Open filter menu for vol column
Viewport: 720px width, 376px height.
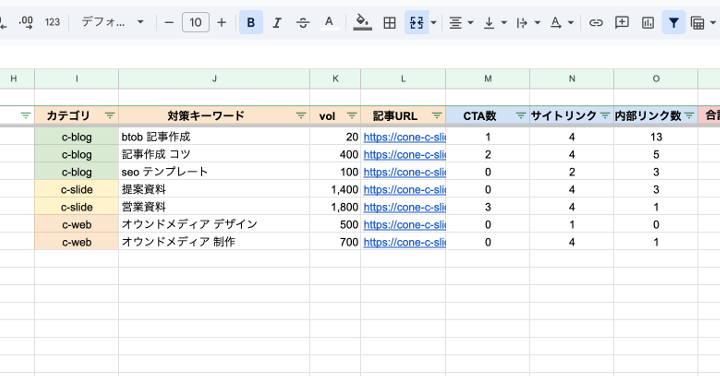[x=352, y=116]
